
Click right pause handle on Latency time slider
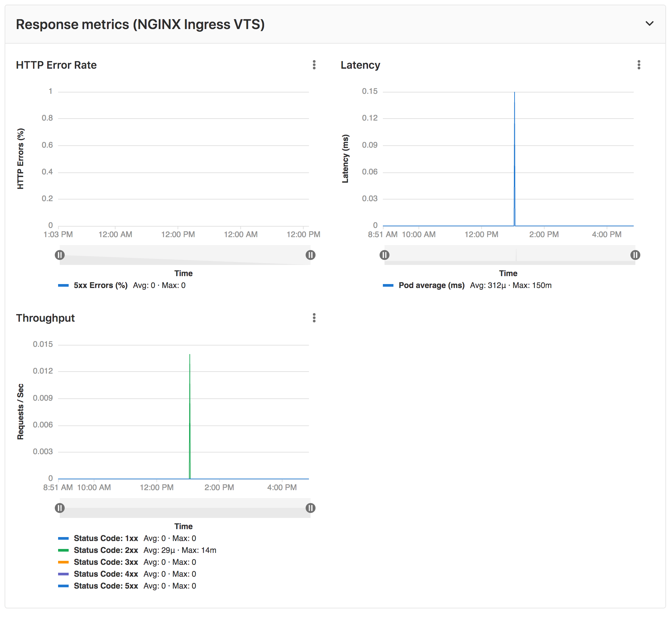click(635, 255)
